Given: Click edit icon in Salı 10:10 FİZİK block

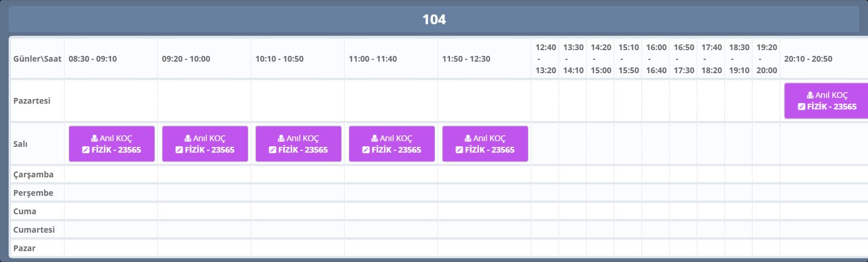Looking at the screenshot, I should (273, 150).
